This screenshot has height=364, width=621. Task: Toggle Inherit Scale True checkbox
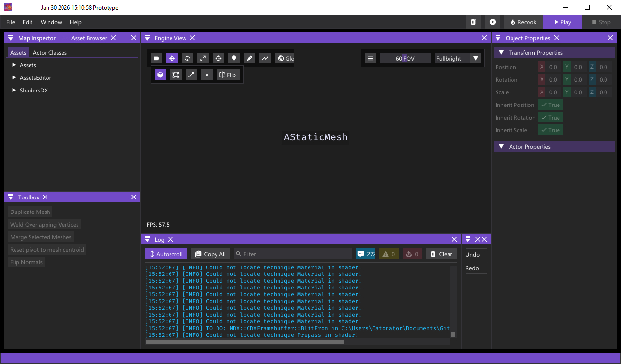[550, 130]
